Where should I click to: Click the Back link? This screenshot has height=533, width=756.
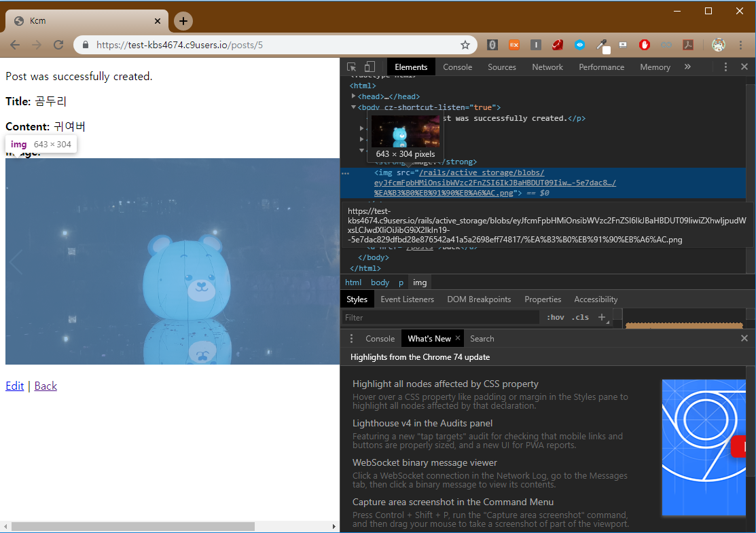46,386
